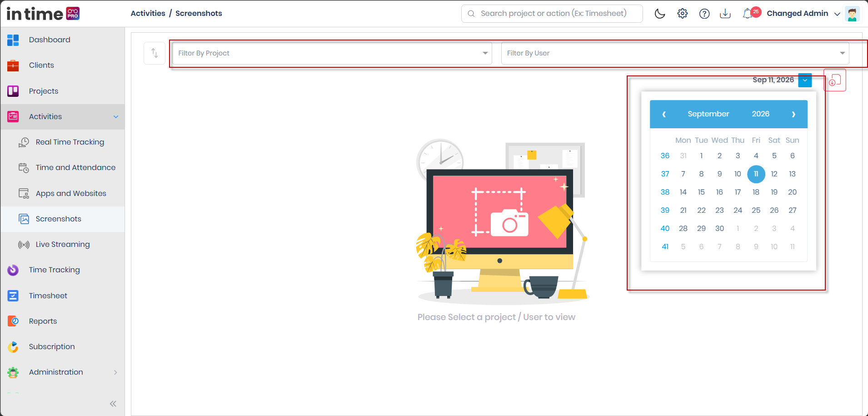Open the Filter By User dropdown
Screen dimensions: 868x416
tap(675, 53)
